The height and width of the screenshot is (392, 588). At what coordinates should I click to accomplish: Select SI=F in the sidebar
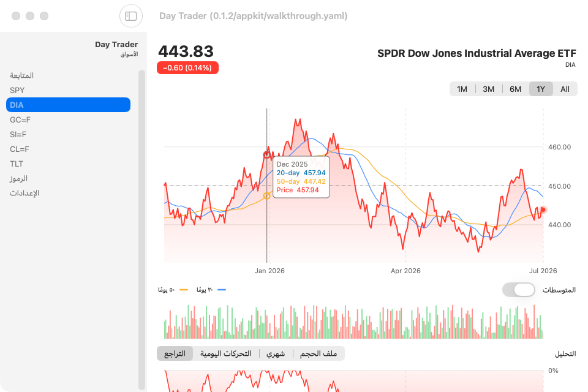tap(68, 134)
